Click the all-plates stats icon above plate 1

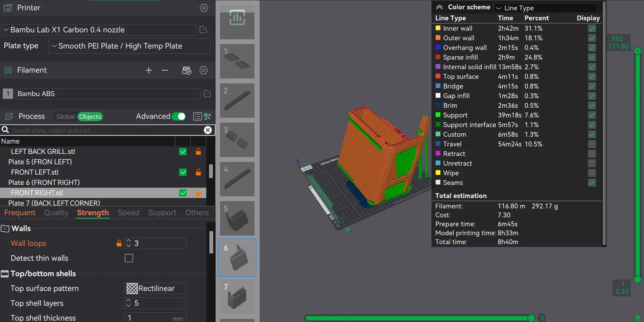coord(237,18)
